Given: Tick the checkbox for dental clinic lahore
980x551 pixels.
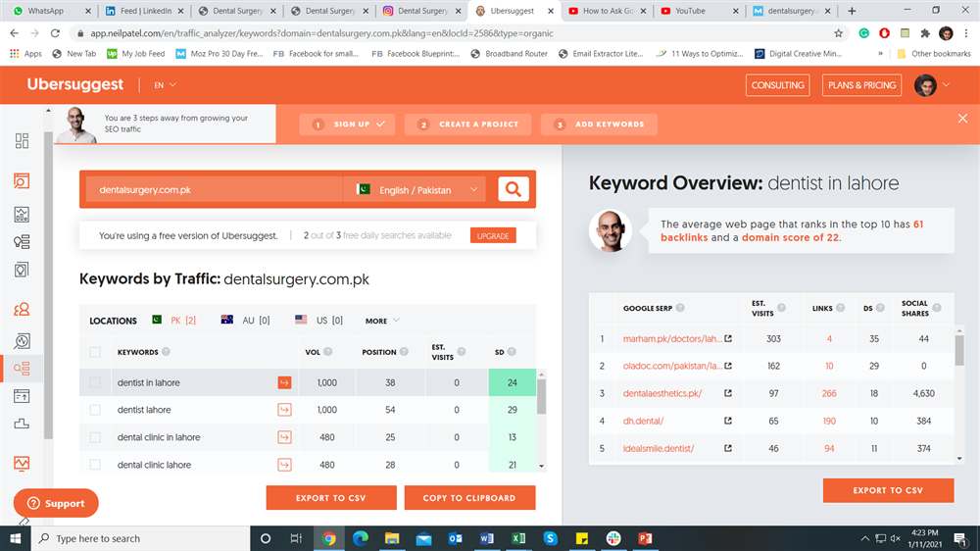Looking at the screenshot, I should pos(95,465).
